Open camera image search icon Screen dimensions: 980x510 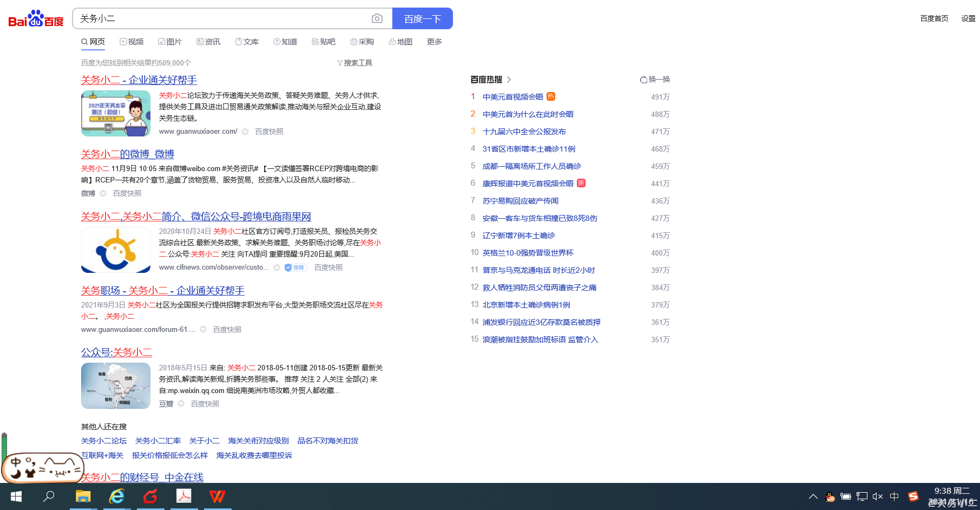377,18
